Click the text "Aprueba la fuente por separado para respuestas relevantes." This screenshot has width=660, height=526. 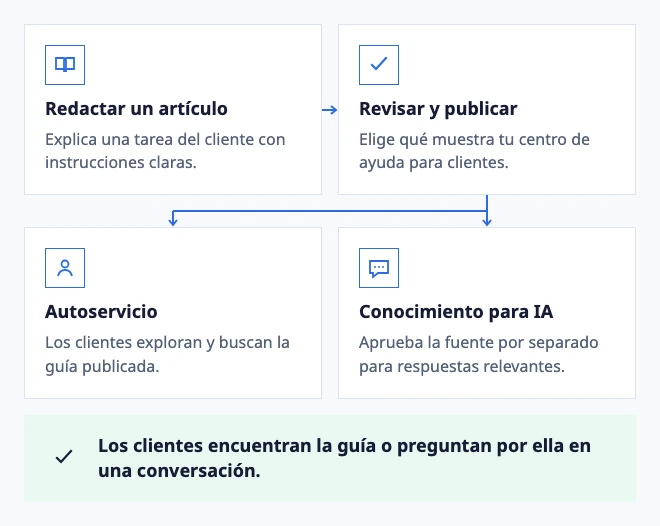tap(479, 354)
